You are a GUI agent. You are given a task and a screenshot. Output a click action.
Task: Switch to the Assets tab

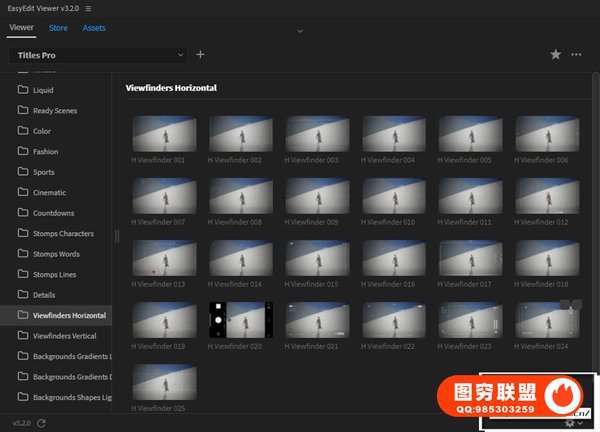[94, 28]
